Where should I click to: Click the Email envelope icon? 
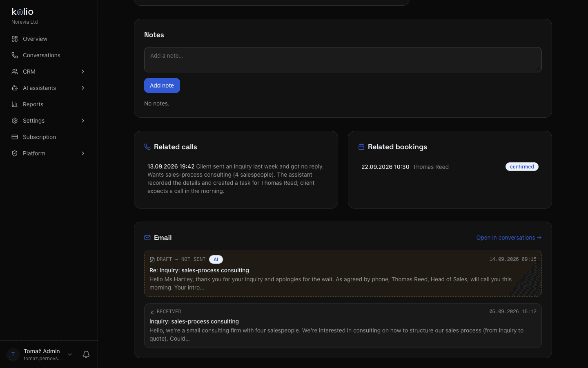click(147, 238)
